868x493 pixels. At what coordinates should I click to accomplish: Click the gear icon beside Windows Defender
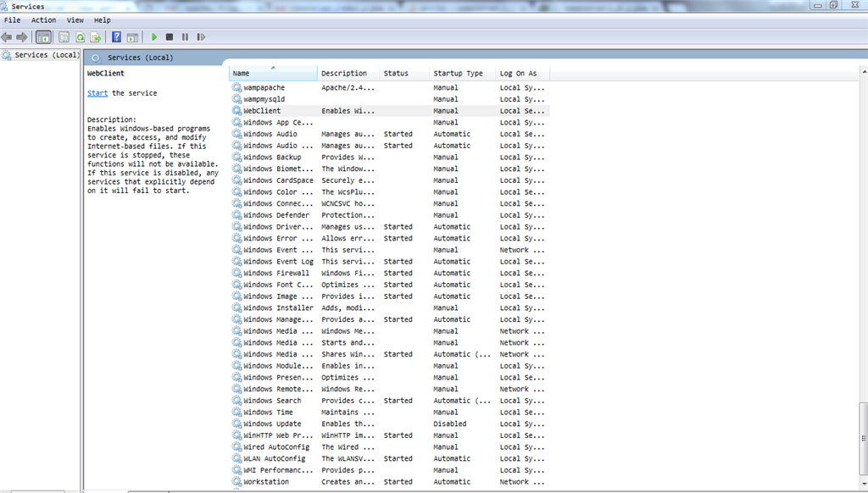[237, 215]
